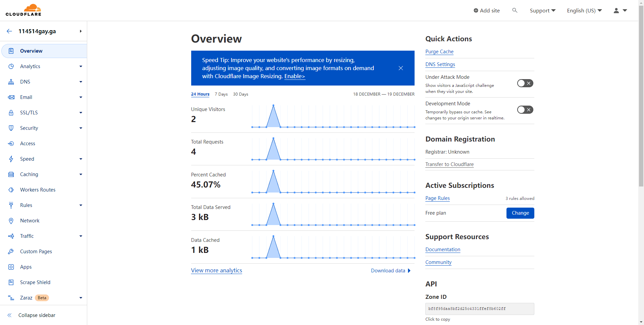
Task: Open the Page Rules subscription link
Action: pyautogui.click(x=437, y=198)
